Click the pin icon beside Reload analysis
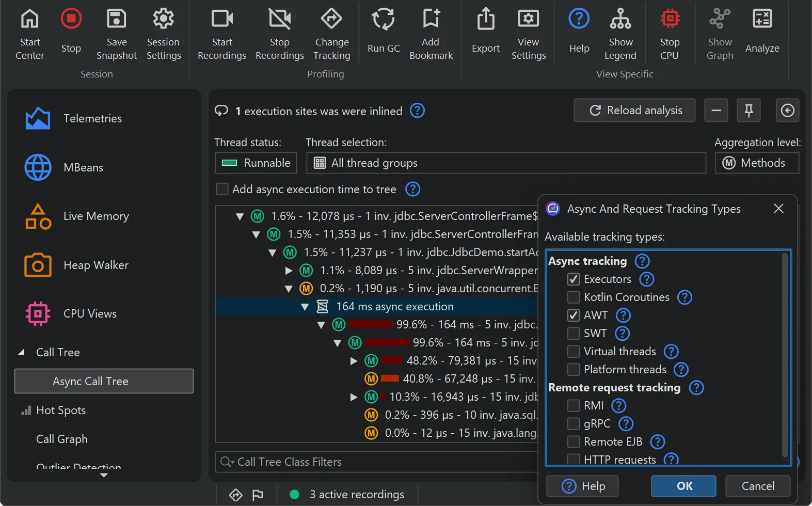This screenshot has width=812, height=506. [749, 110]
